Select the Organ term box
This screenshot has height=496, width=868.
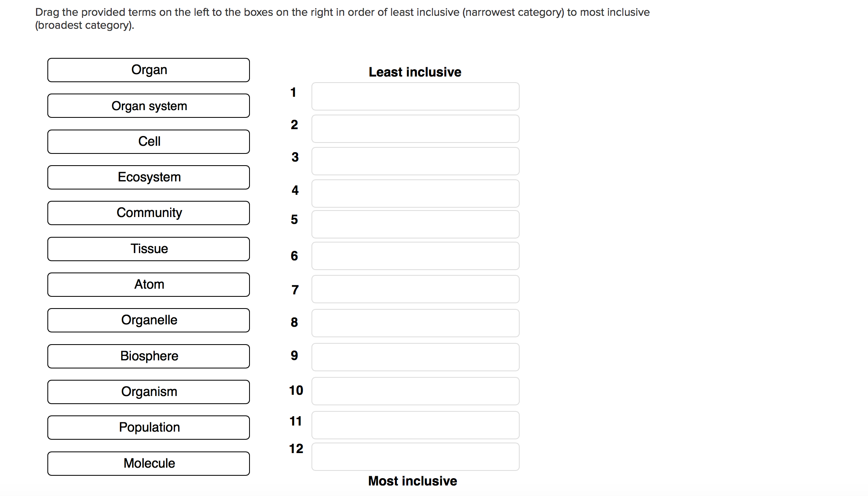click(x=149, y=70)
